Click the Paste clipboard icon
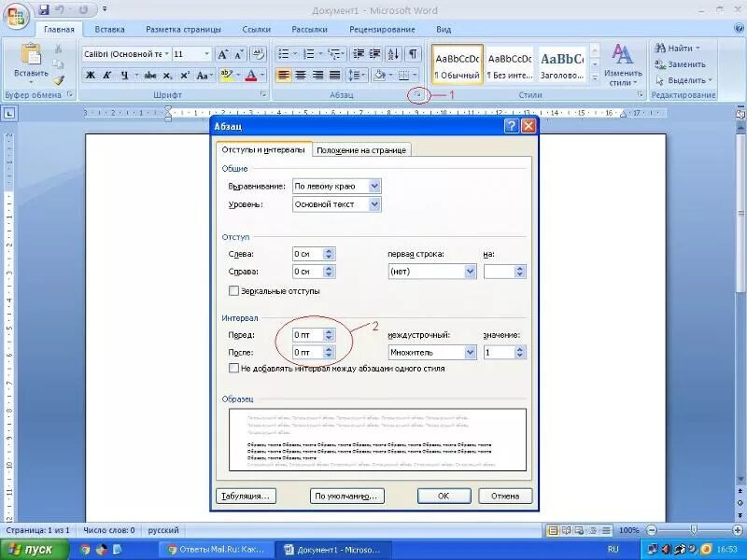This screenshot has height=560, width=747. coord(31,54)
